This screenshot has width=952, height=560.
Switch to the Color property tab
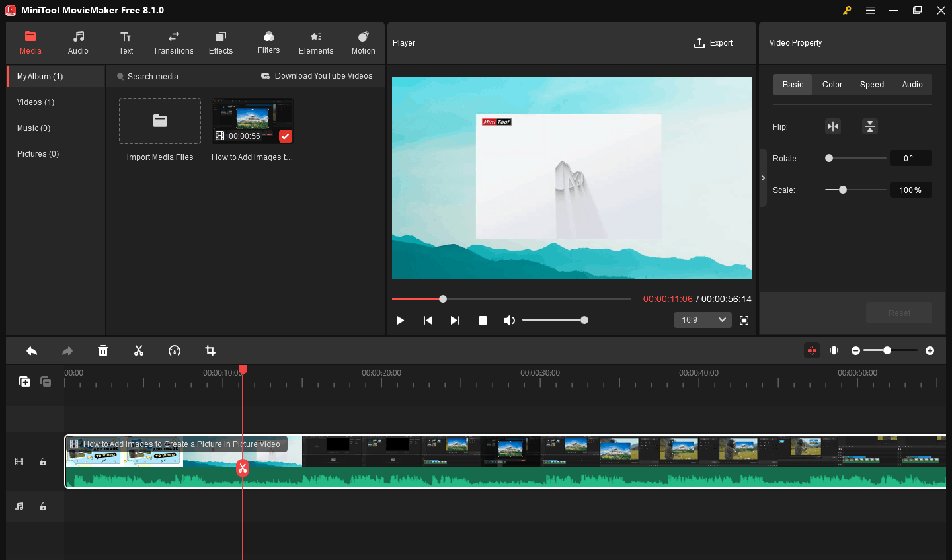point(832,85)
